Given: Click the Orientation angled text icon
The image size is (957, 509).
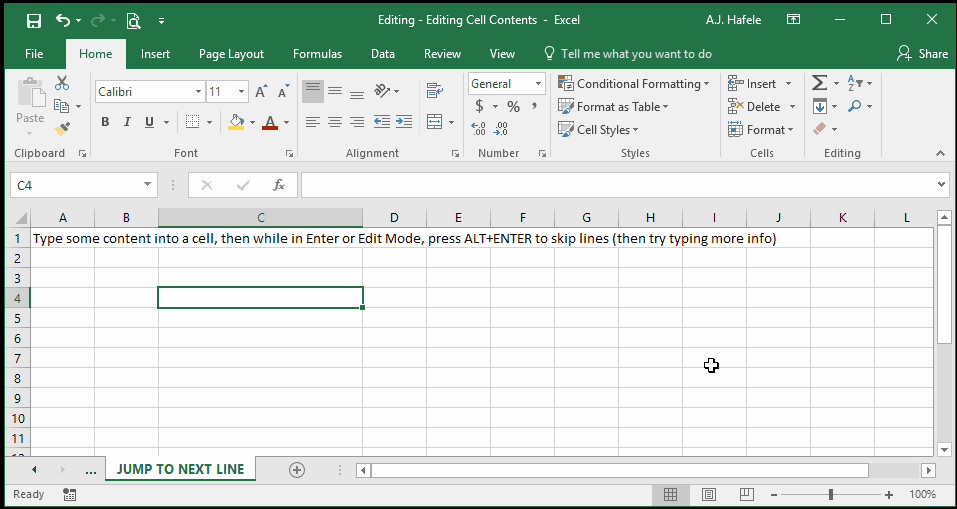Looking at the screenshot, I should [x=382, y=91].
